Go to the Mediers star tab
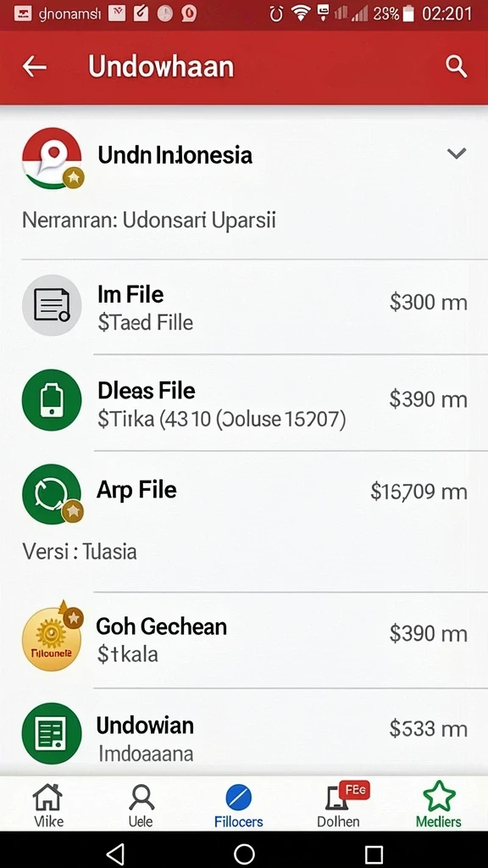The width and height of the screenshot is (488, 868). (439, 805)
